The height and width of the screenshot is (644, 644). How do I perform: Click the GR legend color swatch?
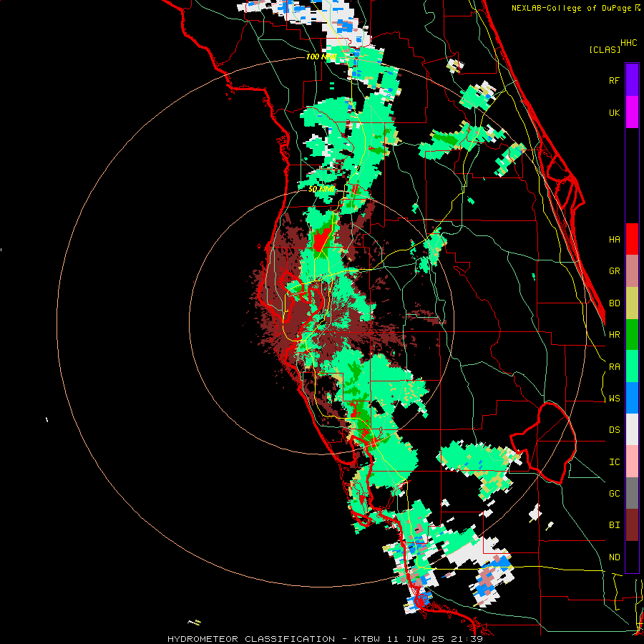click(632, 271)
